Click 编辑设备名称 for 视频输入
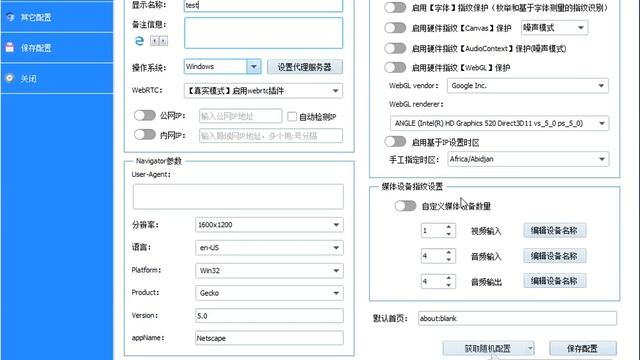This screenshot has height=360, width=640. pyautogui.click(x=555, y=231)
